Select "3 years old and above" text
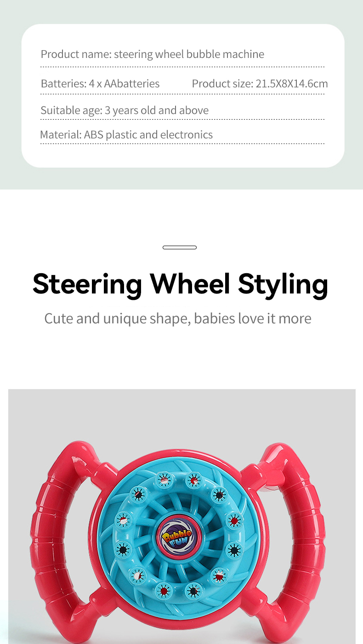The width and height of the screenshot is (363, 644). click(157, 110)
